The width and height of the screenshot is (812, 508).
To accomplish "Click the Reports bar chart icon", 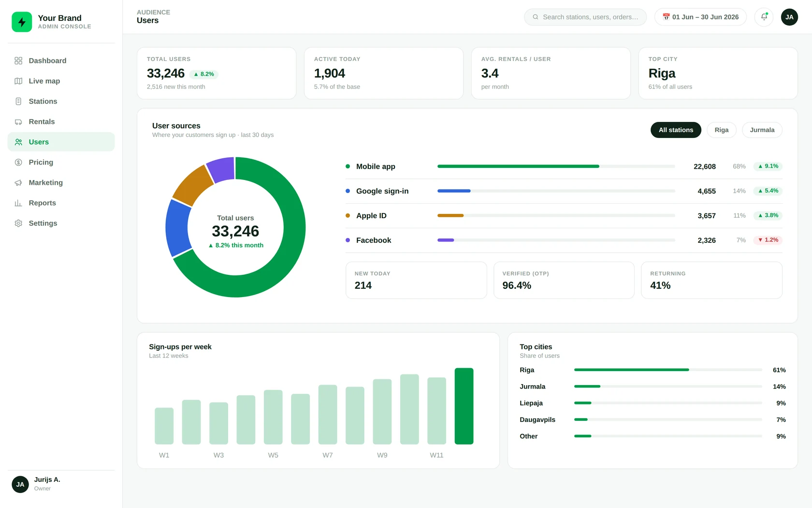I will point(18,203).
